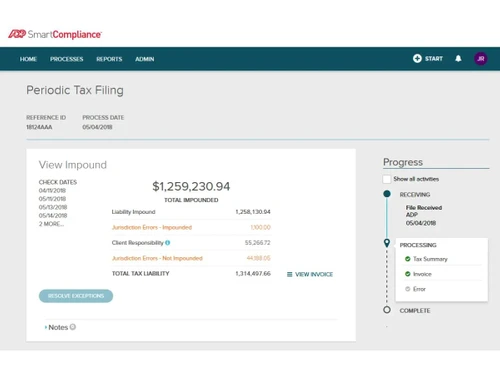Open the Invoice activity in Progress
This screenshot has width=500, height=375.
(x=422, y=274)
